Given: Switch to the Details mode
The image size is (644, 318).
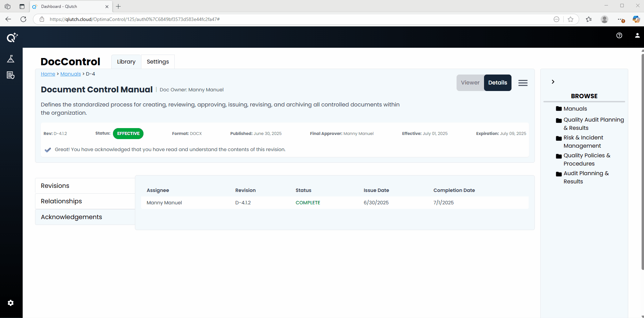Looking at the screenshot, I should (497, 83).
